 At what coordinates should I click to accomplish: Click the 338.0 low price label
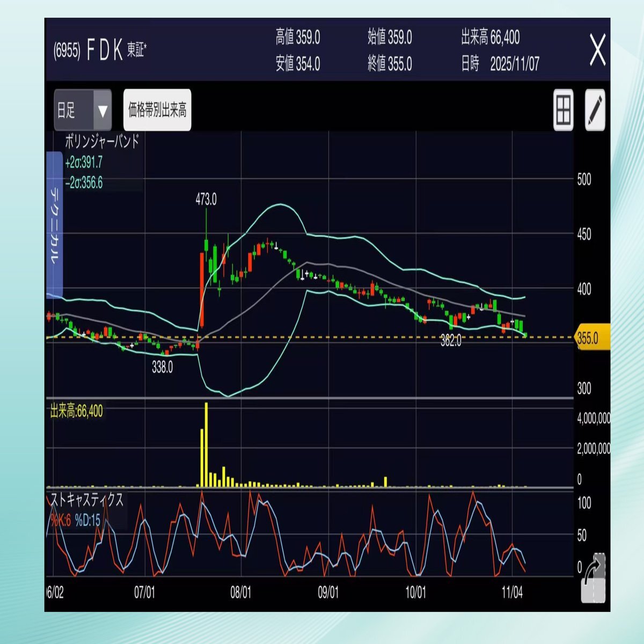[x=162, y=368]
